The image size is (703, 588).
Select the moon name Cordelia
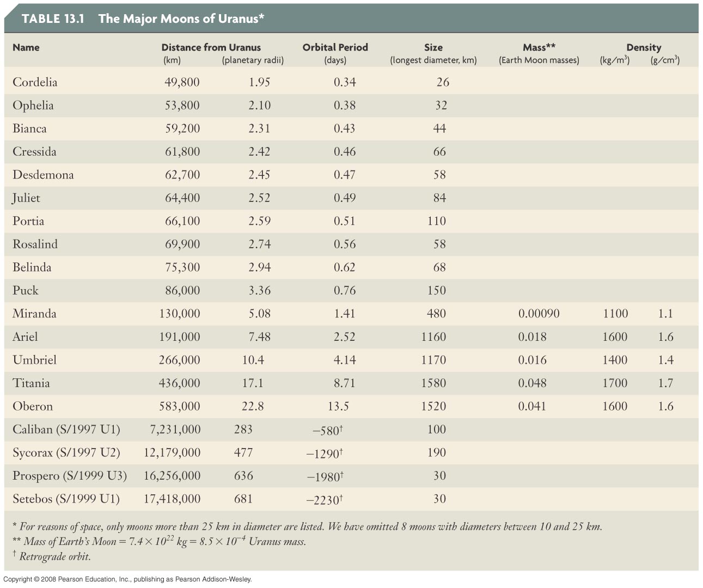[x=35, y=82]
